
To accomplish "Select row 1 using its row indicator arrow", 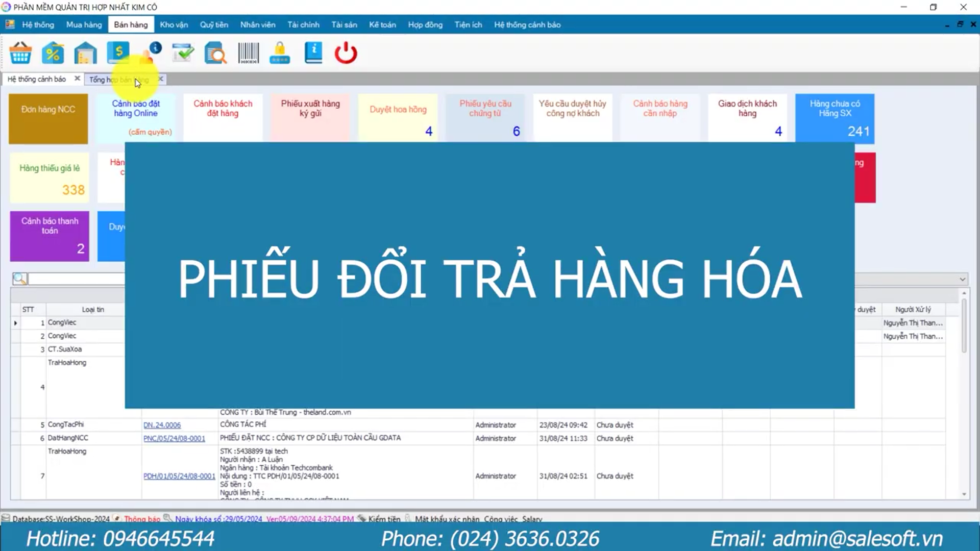I will 15,323.
